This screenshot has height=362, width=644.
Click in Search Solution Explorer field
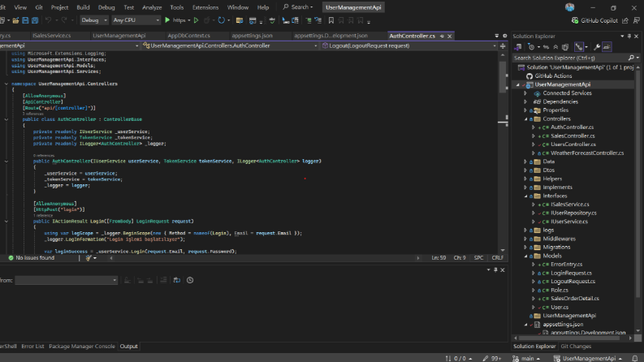[570, 58]
